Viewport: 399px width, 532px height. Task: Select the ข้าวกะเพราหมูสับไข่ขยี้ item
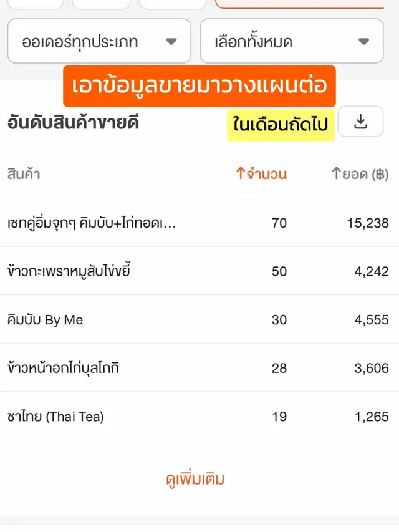[x=69, y=271]
